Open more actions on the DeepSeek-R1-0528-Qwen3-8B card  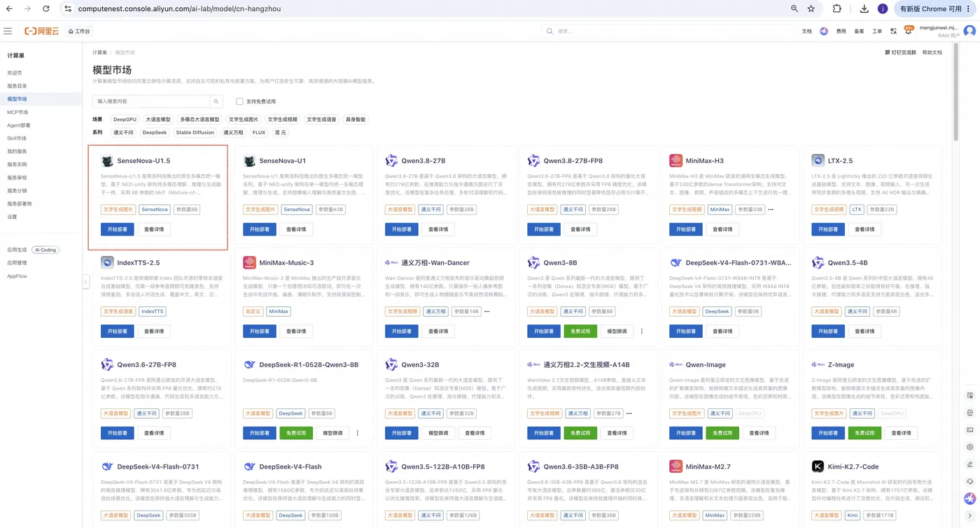[x=358, y=433]
